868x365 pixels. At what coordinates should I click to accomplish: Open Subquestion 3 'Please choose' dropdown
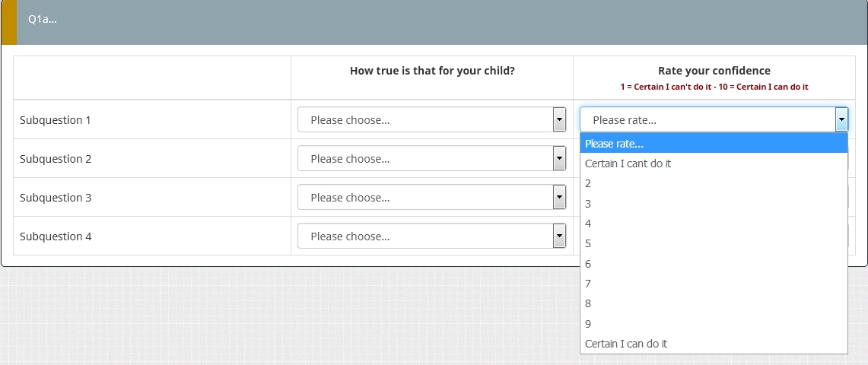[426, 197]
